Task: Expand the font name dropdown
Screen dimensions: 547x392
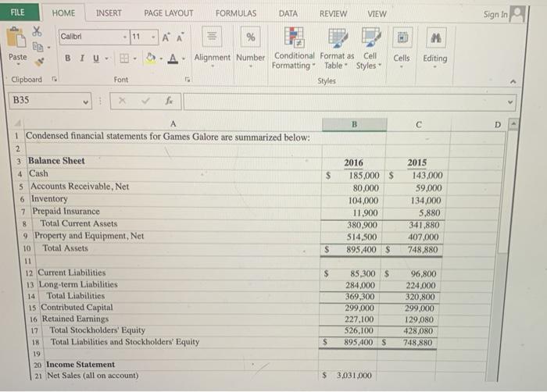Action: tap(125, 37)
